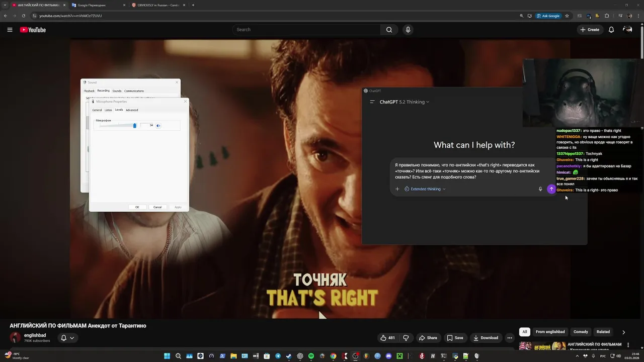Open the Communications tab in Sound
The image size is (644, 362).
pyautogui.click(x=134, y=91)
